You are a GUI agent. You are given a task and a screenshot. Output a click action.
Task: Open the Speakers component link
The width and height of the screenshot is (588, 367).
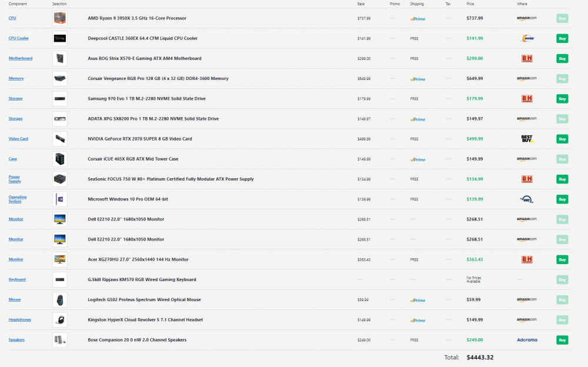tap(16, 339)
